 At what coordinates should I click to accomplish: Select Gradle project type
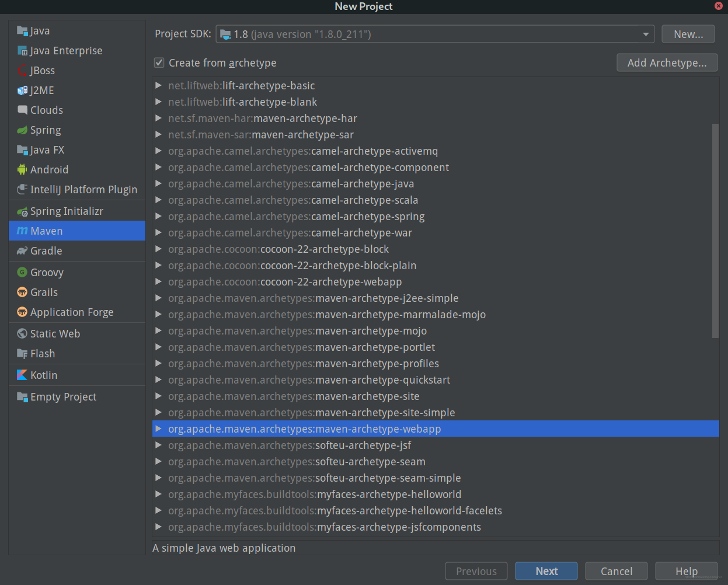(x=77, y=251)
